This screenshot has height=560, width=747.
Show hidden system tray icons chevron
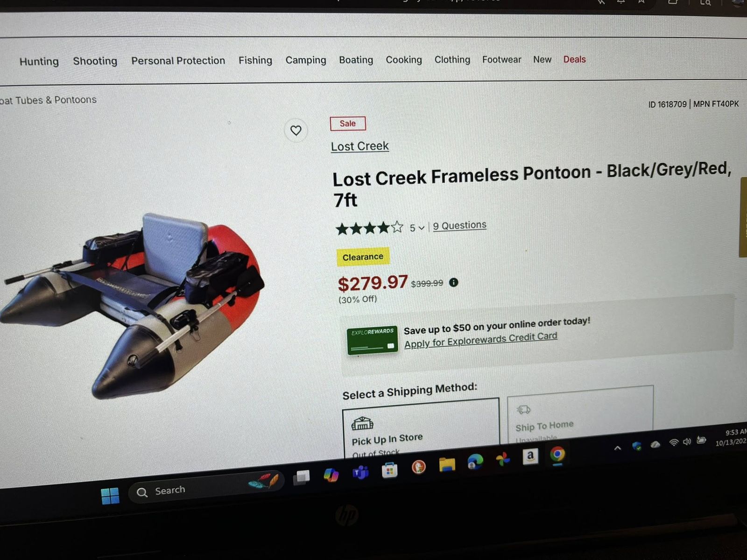click(617, 448)
